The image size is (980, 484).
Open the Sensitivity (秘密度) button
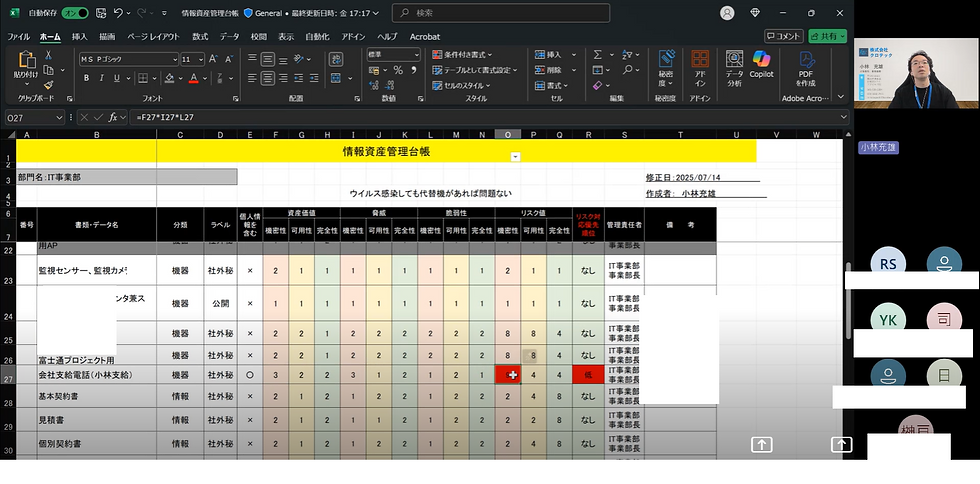[x=666, y=68]
